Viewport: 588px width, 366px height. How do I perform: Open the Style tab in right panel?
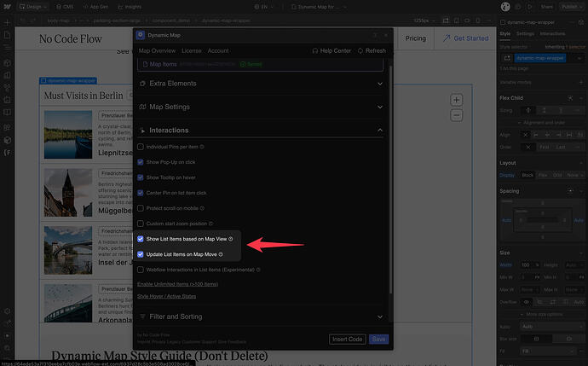click(504, 34)
